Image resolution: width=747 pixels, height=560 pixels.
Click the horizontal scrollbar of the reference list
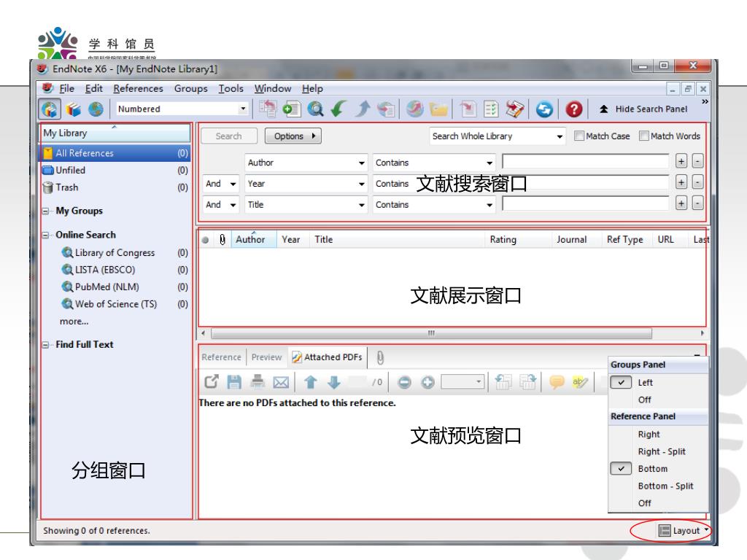(x=431, y=333)
